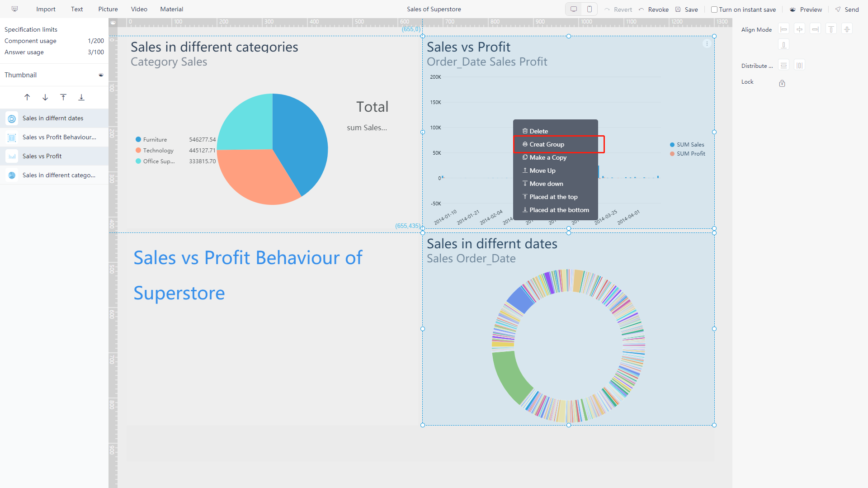
Task: Open the Video component menu
Action: pos(139,9)
